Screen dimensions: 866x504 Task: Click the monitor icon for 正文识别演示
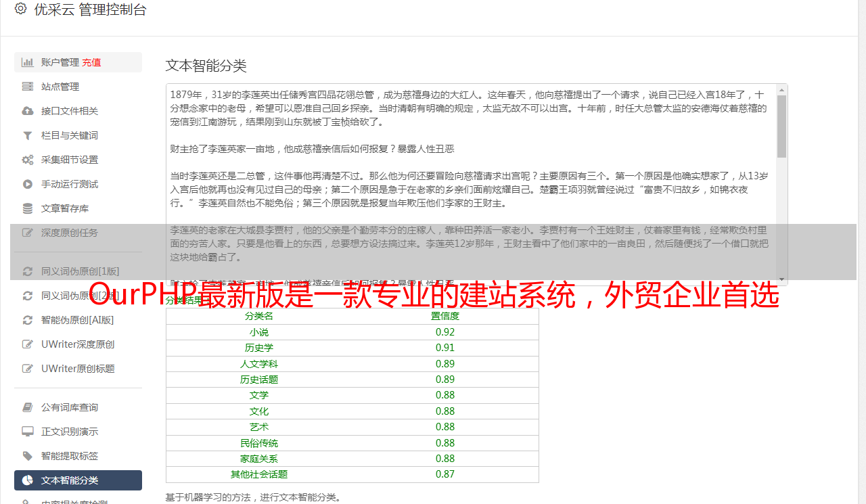click(x=28, y=432)
